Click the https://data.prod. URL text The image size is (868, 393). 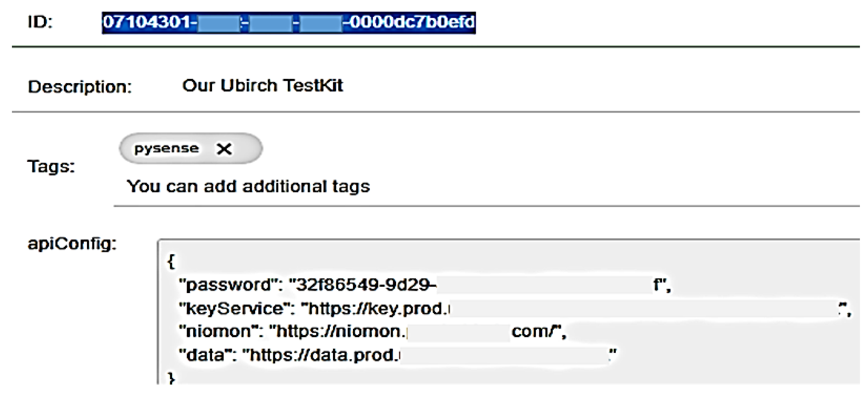pyautogui.click(x=323, y=355)
